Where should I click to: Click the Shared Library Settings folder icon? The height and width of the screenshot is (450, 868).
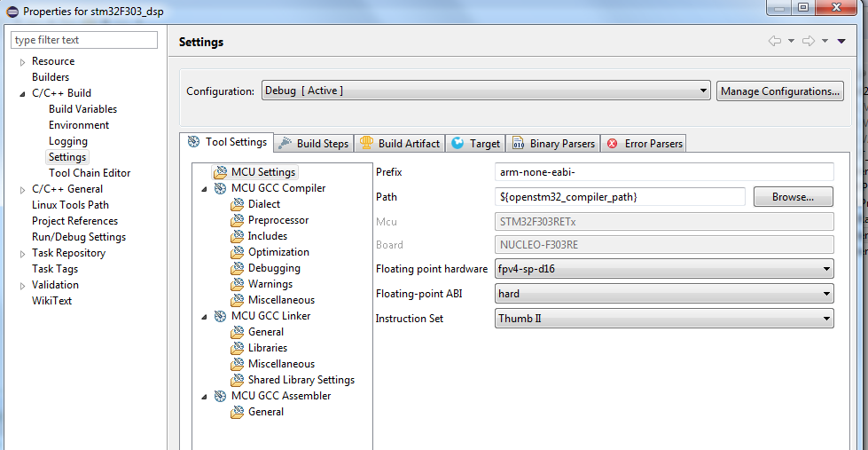tap(238, 380)
